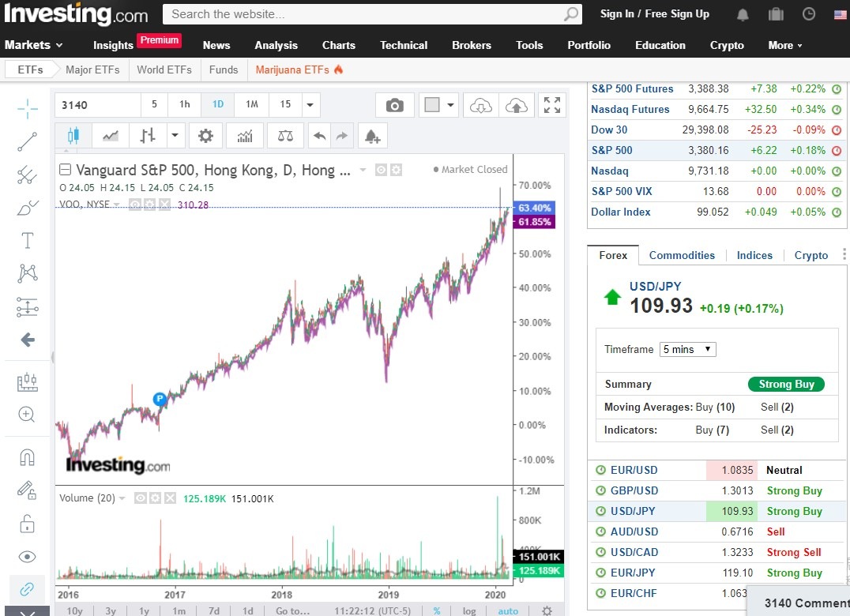850x616 pixels.
Task: Expand the VOO, NYSE symbol options arrow
Action: (x=117, y=205)
